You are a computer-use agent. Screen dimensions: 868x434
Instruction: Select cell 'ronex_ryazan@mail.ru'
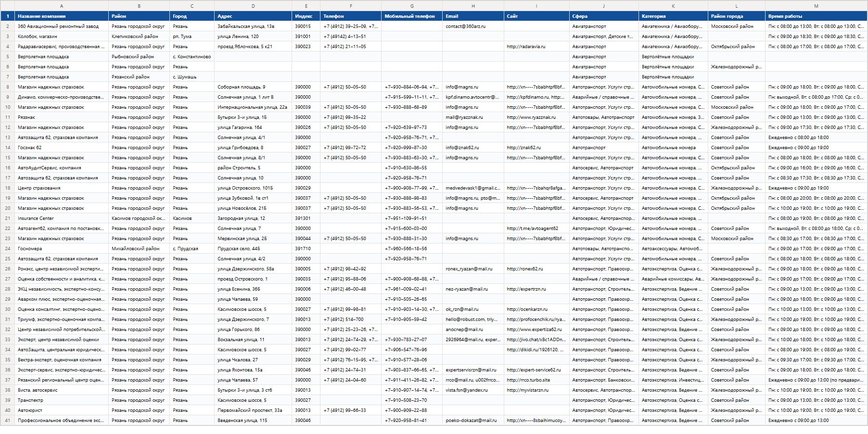473,269
